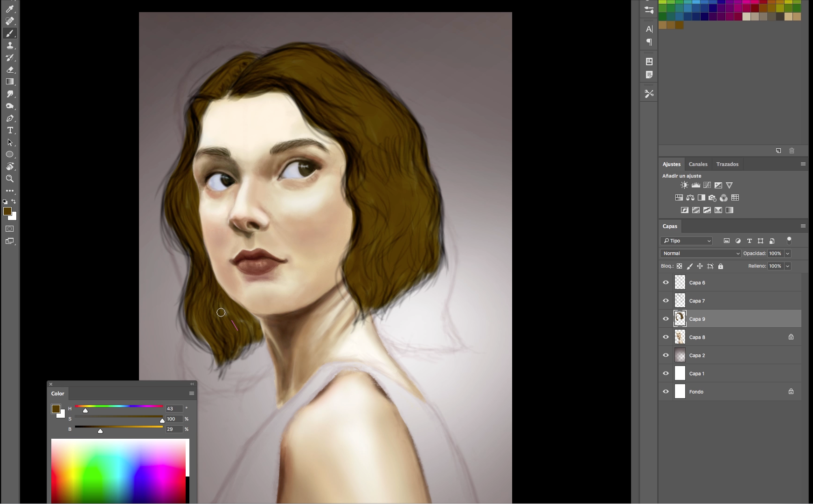Add a Curves adjustment
The image size is (813, 504).
click(707, 185)
